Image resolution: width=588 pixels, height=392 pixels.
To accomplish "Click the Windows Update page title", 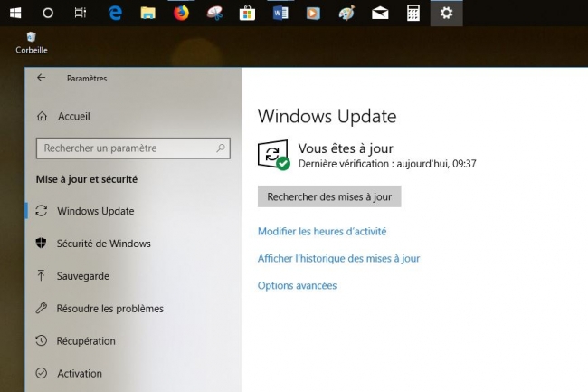I will pyautogui.click(x=327, y=116).
